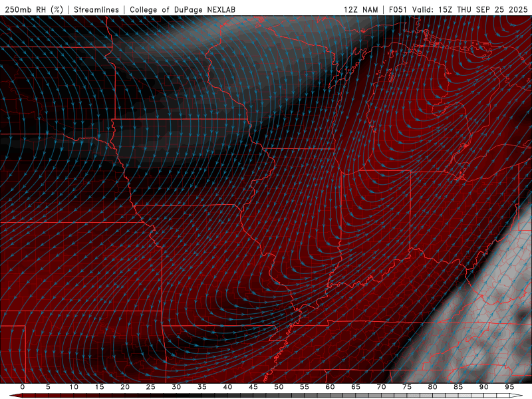
Task: Click the '30' tick label on the scale
Action: [176, 387]
